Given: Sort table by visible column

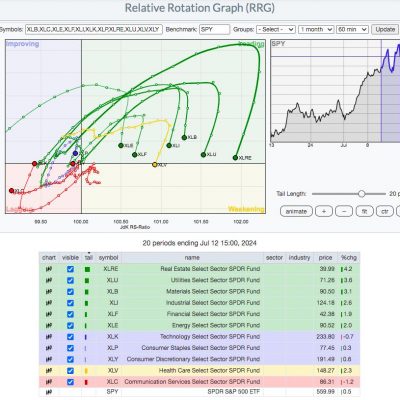Looking at the screenshot, I should (70, 258).
